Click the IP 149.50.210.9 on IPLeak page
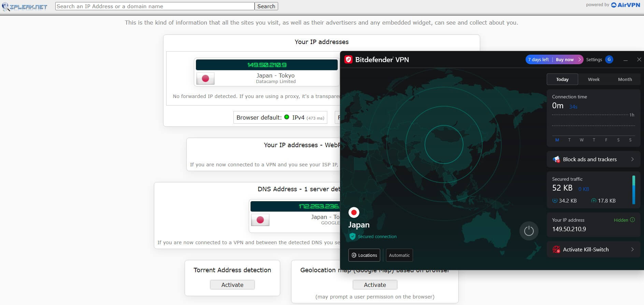Screen dimensions: 644x305 tap(267, 65)
